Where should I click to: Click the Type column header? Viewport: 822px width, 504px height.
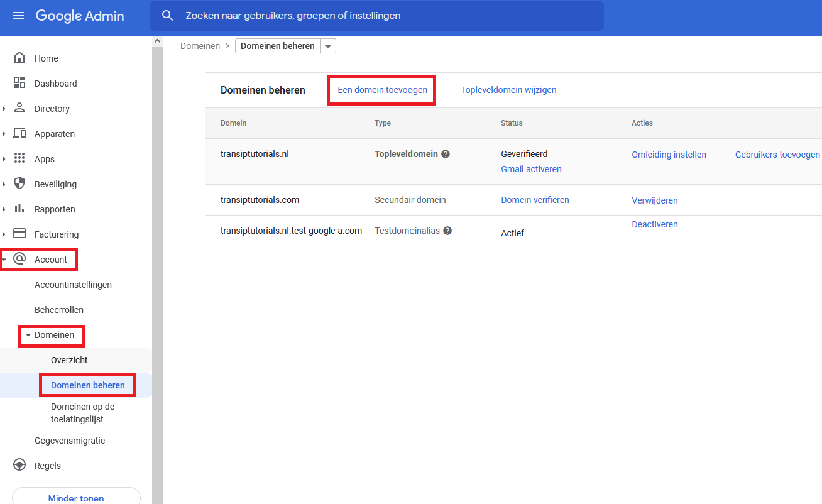coord(383,123)
